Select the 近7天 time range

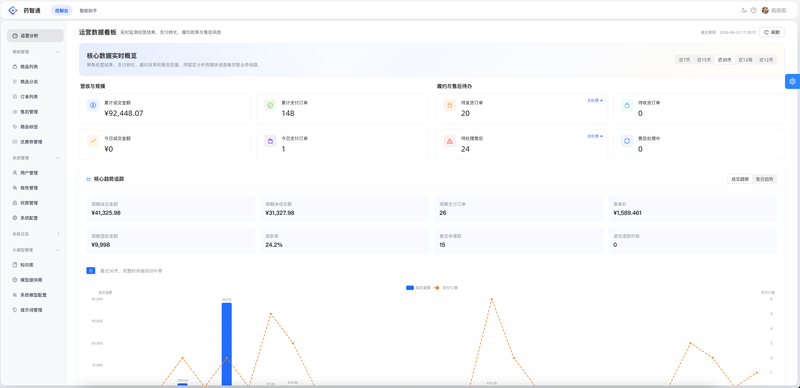tap(684, 60)
